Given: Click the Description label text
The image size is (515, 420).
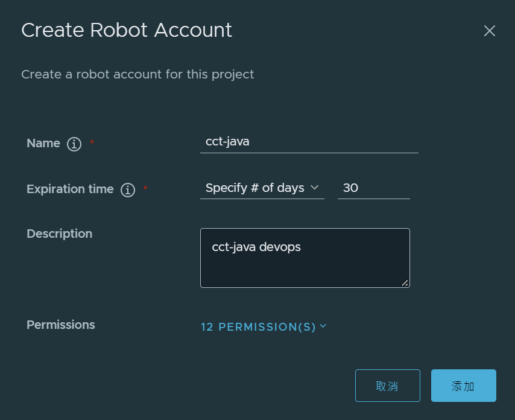Looking at the screenshot, I should click(59, 234).
